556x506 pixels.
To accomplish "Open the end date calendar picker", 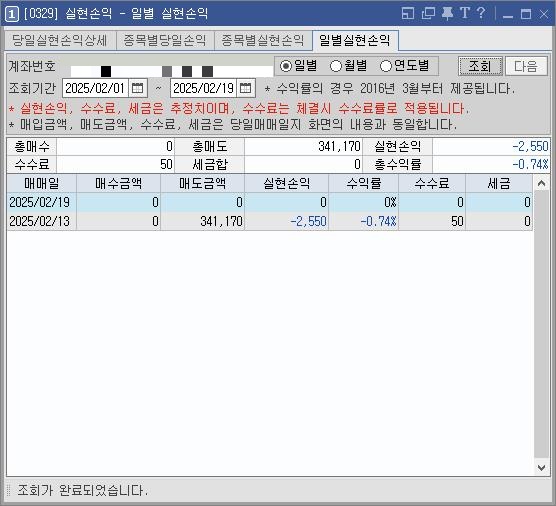I will point(245,88).
